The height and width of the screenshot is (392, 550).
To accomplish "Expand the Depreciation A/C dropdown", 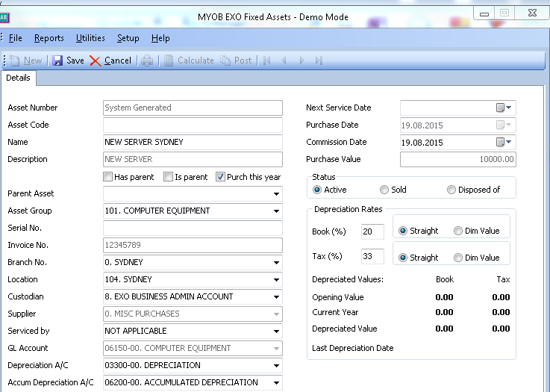I will point(276,366).
